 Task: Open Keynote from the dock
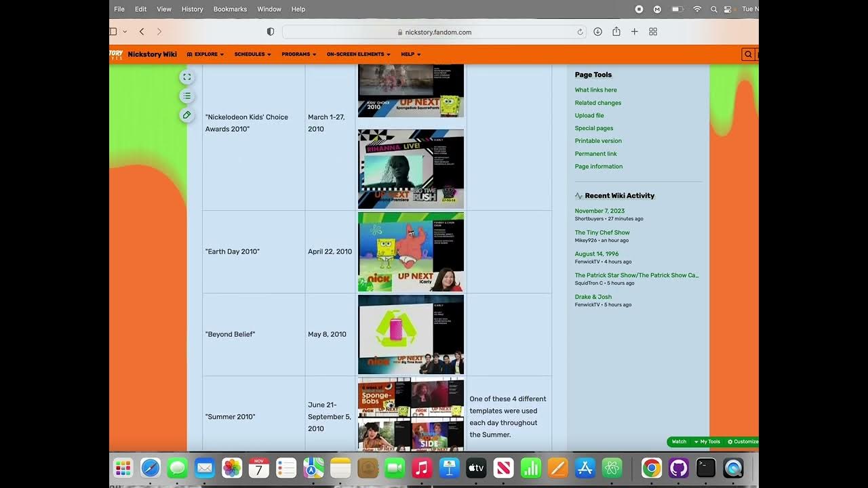point(449,468)
